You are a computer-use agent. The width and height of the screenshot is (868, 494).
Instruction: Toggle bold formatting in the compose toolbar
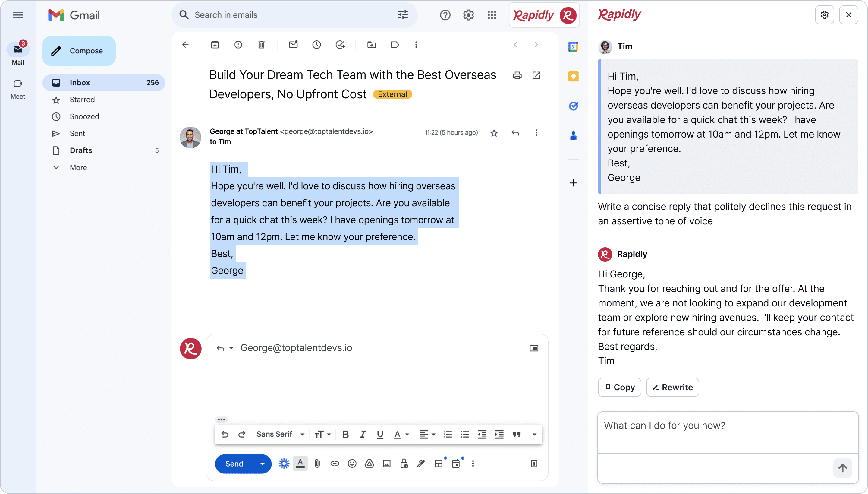(345, 434)
